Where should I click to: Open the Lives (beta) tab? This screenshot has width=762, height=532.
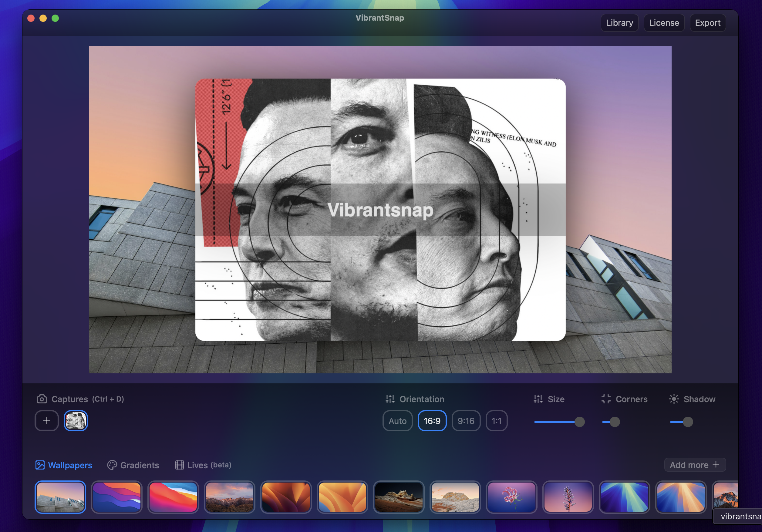pyautogui.click(x=209, y=465)
